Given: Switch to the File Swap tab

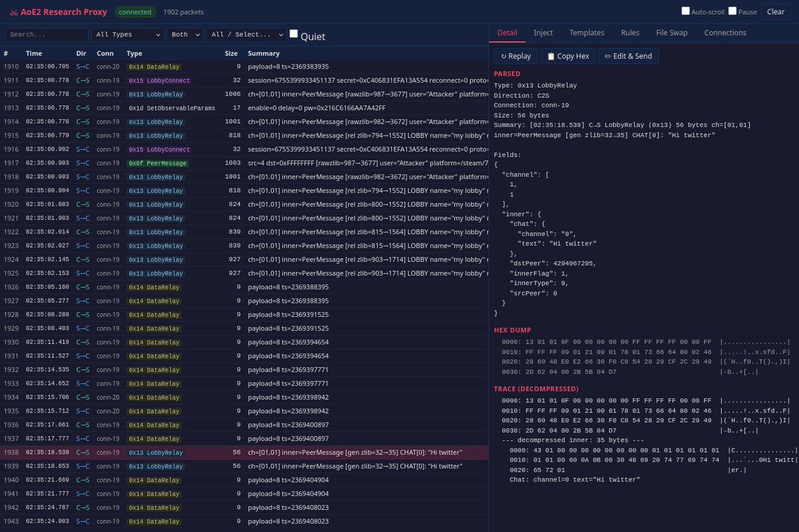Looking at the screenshot, I should (x=672, y=33).
